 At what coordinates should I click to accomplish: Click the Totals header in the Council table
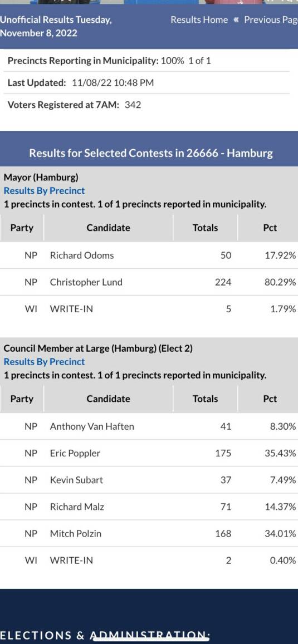[205, 399]
